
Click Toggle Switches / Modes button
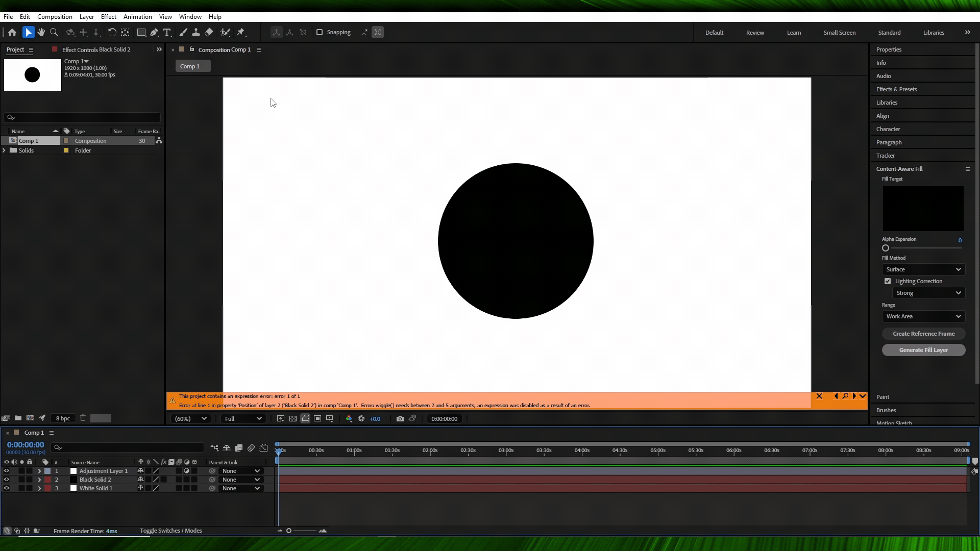171,531
